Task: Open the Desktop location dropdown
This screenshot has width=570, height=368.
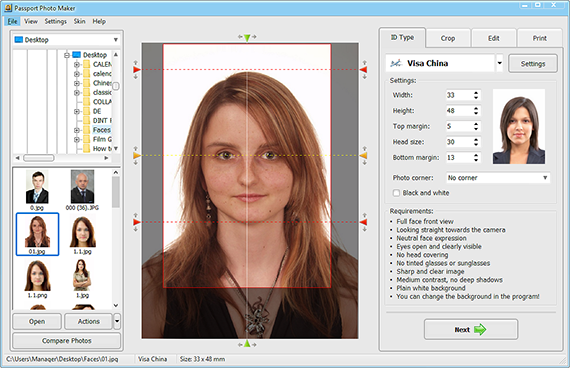Action: 116,40
